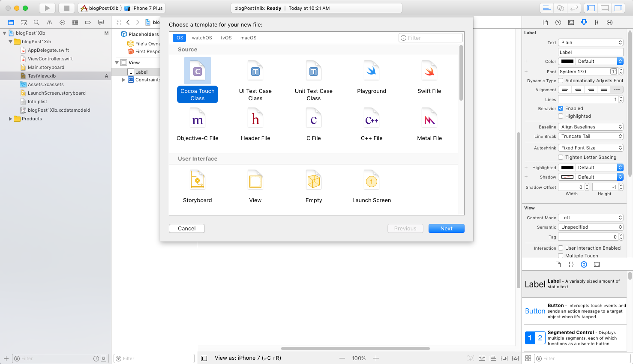Open the Content Mode dropdown
This screenshot has height=364, width=633.
(591, 217)
